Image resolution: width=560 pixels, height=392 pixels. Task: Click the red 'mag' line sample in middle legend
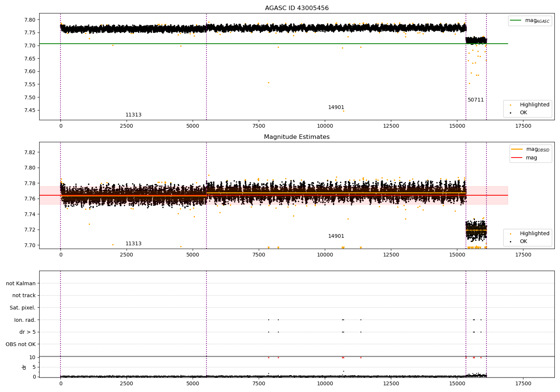tap(517, 158)
